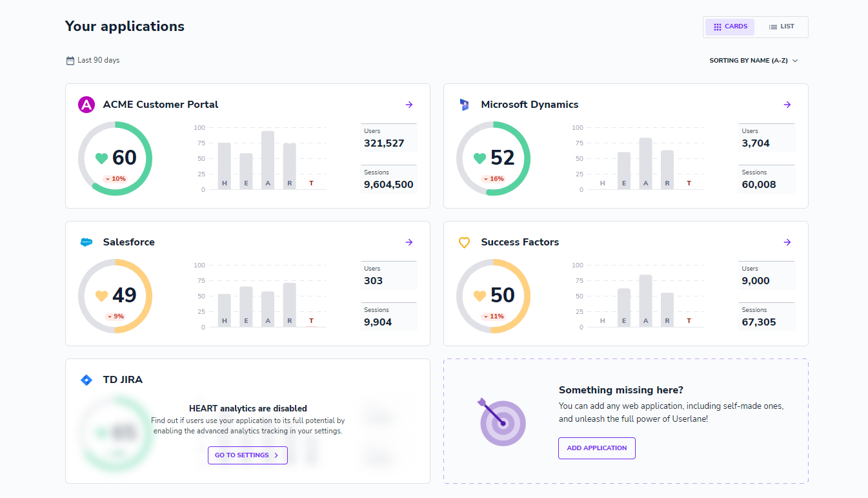Open the Salesforce application title

(129, 242)
